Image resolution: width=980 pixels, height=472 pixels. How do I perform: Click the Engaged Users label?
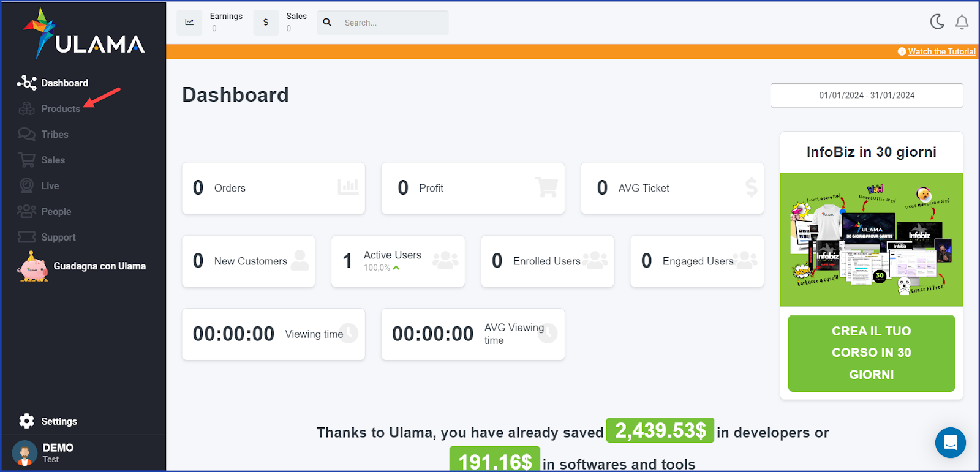click(x=698, y=261)
